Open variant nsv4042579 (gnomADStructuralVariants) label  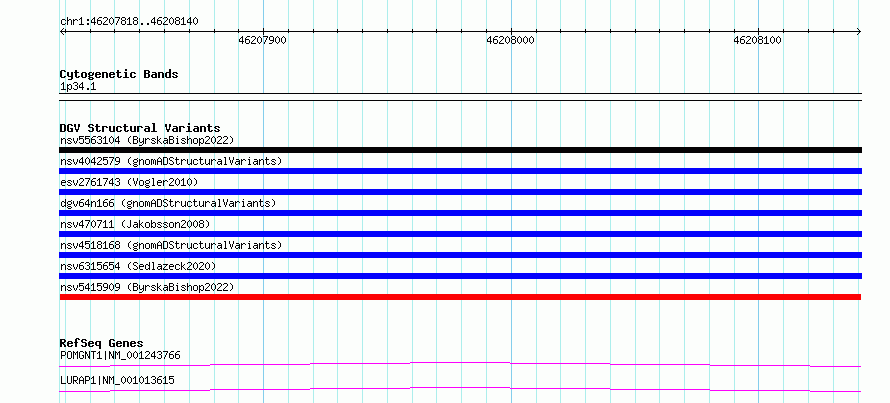coord(171,161)
